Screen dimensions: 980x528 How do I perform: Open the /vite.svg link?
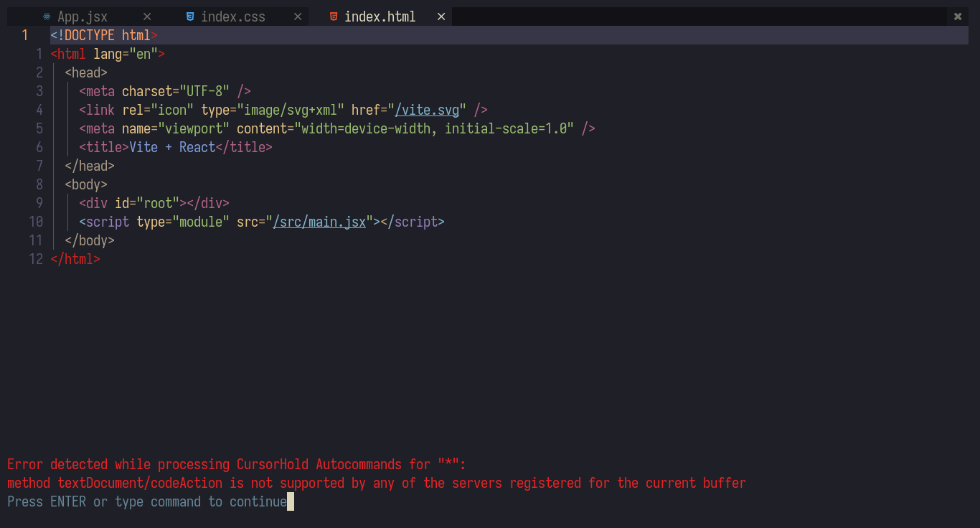(428, 110)
